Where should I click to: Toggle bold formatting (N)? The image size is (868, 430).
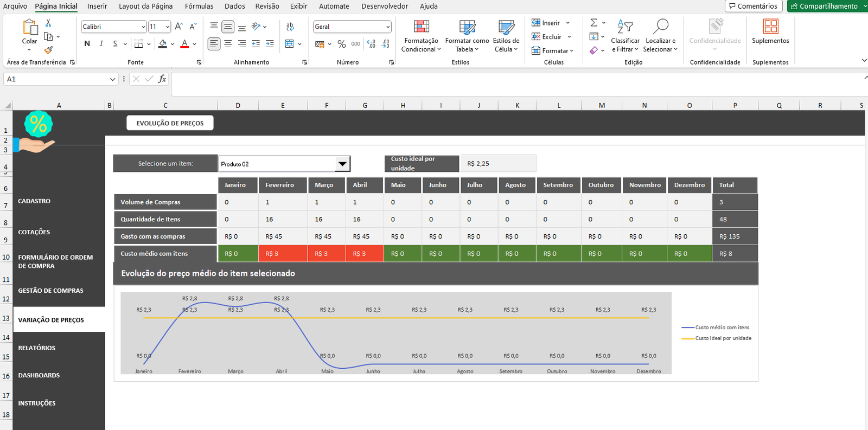click(x=87, y=44)
